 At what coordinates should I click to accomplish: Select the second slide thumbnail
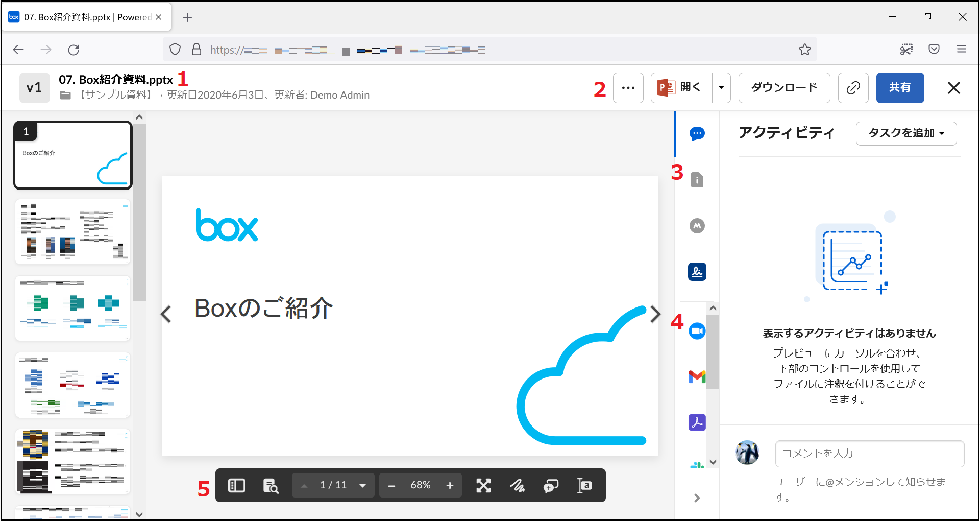point(73,232)
